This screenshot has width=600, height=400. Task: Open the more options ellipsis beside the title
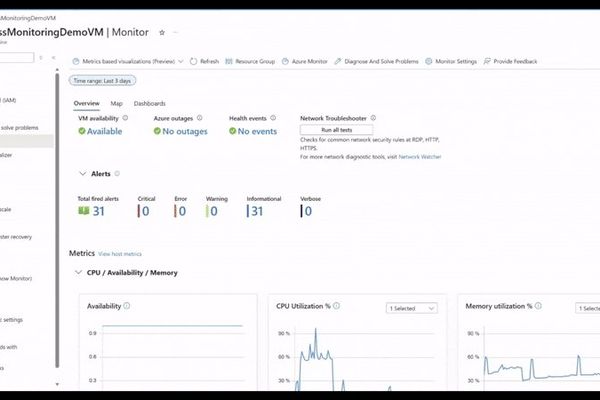click(176, 33)
